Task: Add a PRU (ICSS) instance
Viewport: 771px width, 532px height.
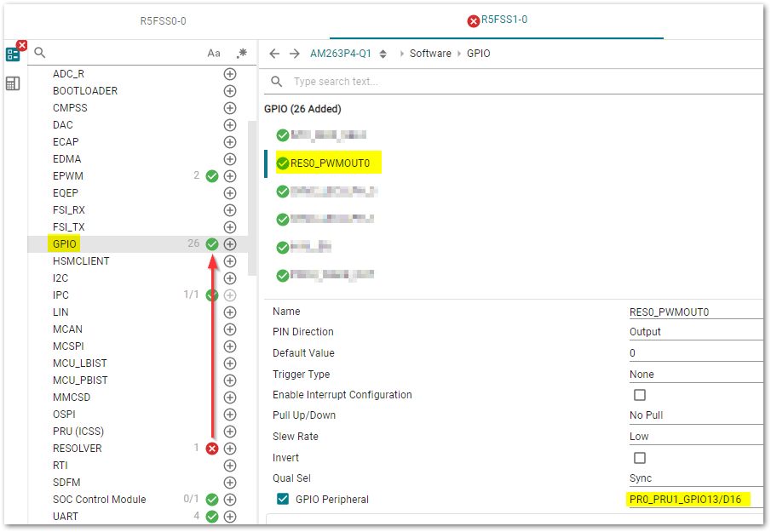Action: pyautogui.click(x=230, y=432)
